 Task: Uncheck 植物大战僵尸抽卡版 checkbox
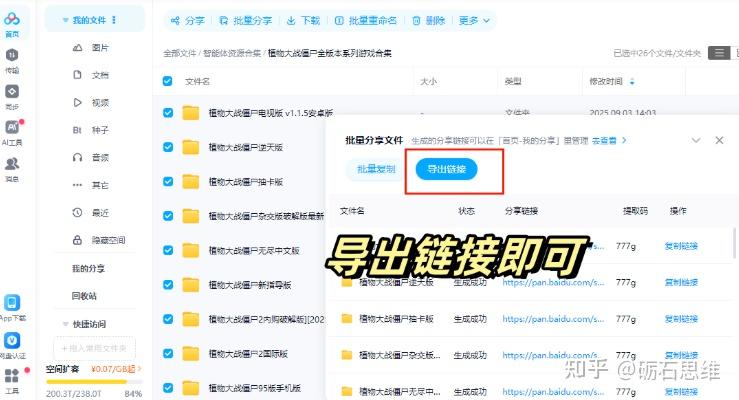(x=168, y=181)
